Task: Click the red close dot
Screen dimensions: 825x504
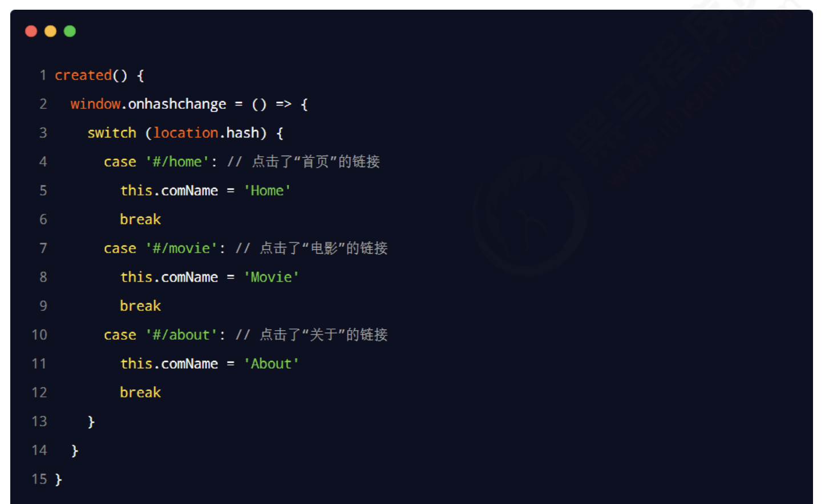Action: tap(31, 31)
